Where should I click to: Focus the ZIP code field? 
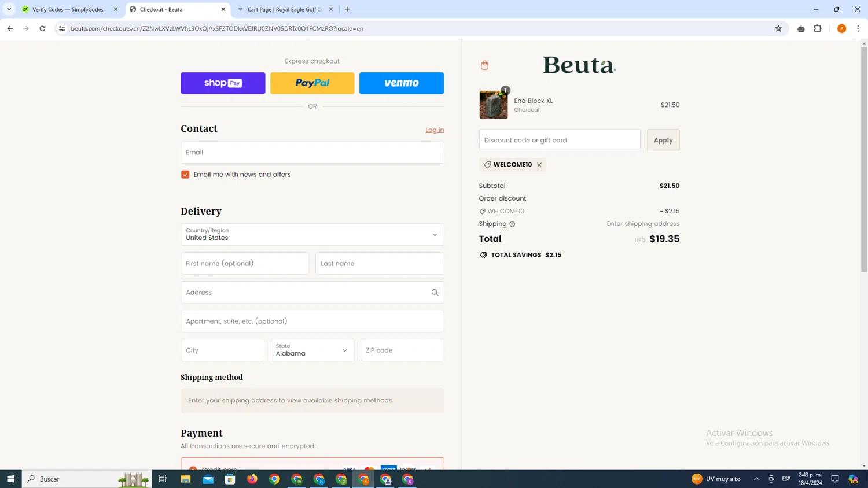(402, 350)
